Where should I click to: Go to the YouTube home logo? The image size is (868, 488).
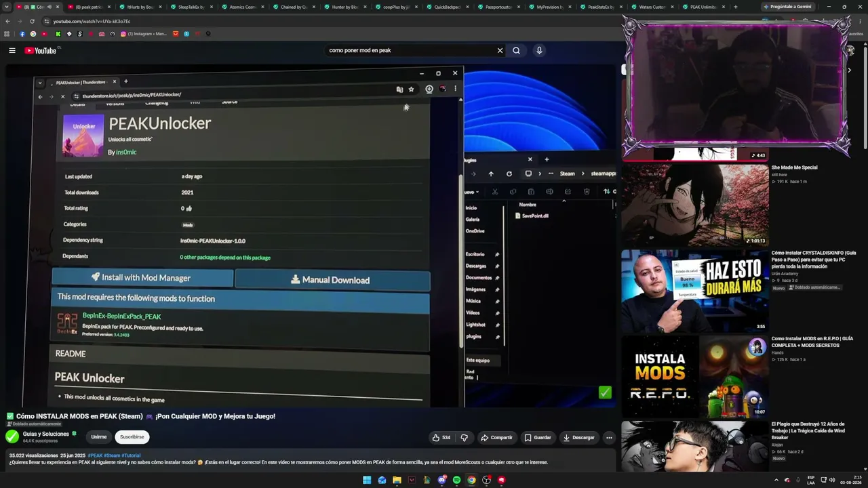pyautogui.click(x=41, y=51)
